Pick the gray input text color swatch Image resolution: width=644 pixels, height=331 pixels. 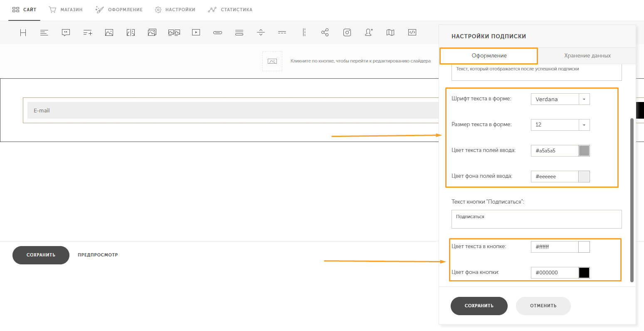coord(584,151)
